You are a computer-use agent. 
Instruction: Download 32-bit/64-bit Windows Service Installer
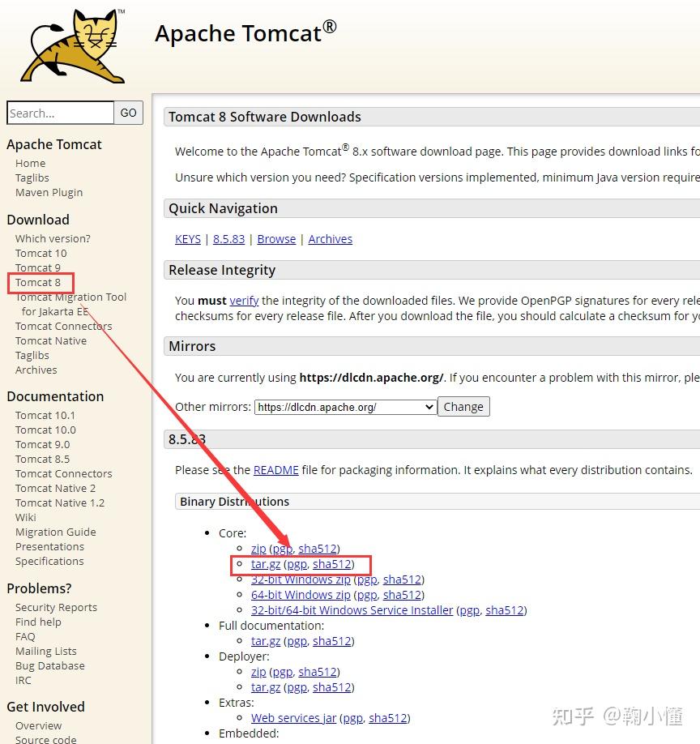[352, 610]
